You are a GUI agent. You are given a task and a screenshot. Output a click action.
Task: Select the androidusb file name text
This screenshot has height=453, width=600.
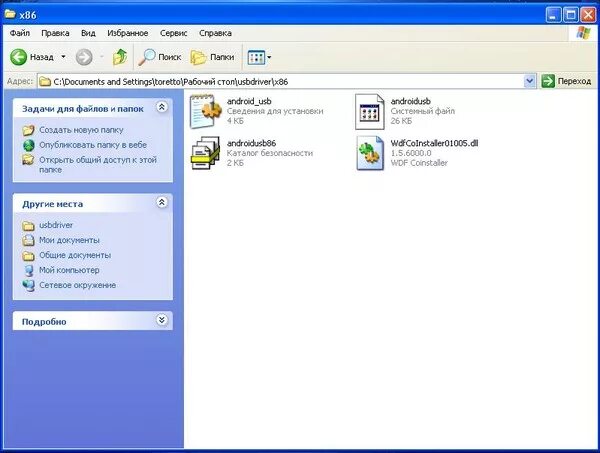pos(411,101)
